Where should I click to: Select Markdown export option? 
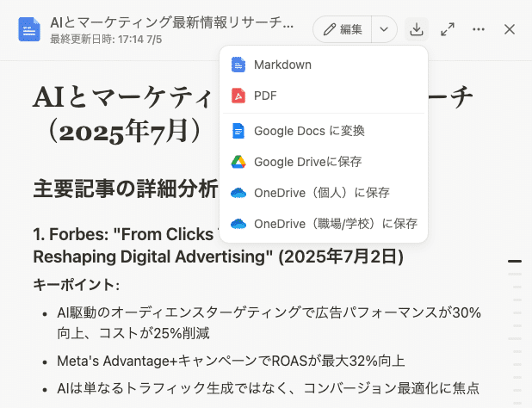(282, 65)
